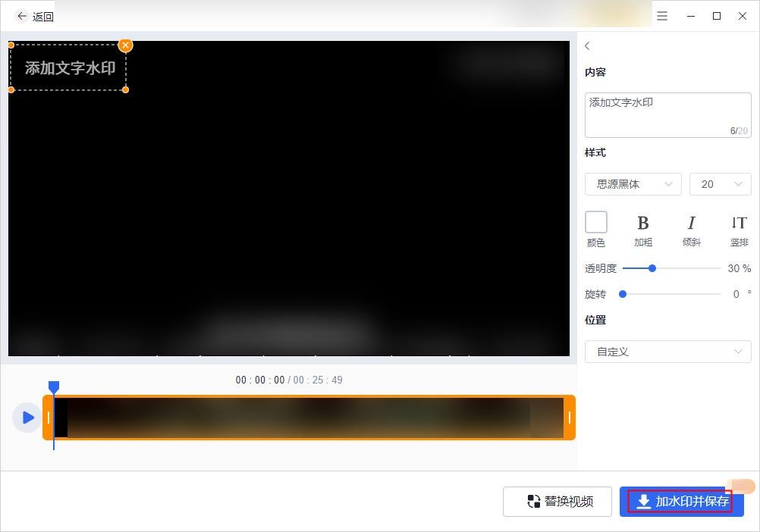
Task: Play the video preview
Action: coord(27,418)
